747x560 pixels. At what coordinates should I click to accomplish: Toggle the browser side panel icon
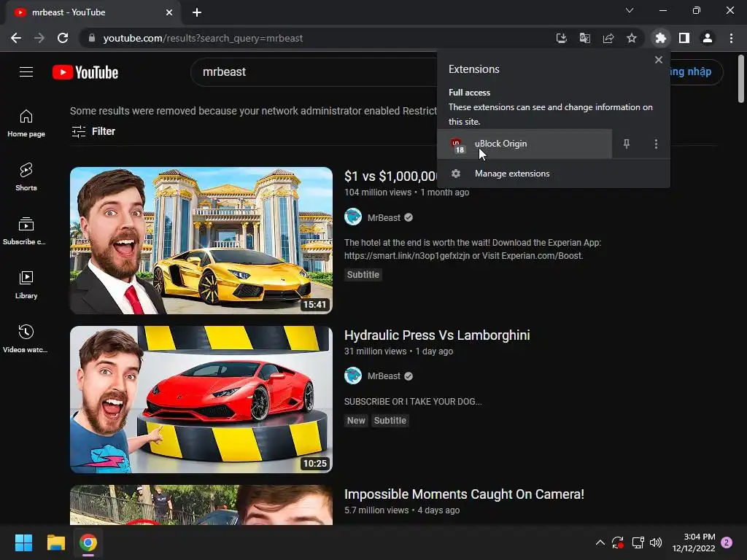point(684,38)
